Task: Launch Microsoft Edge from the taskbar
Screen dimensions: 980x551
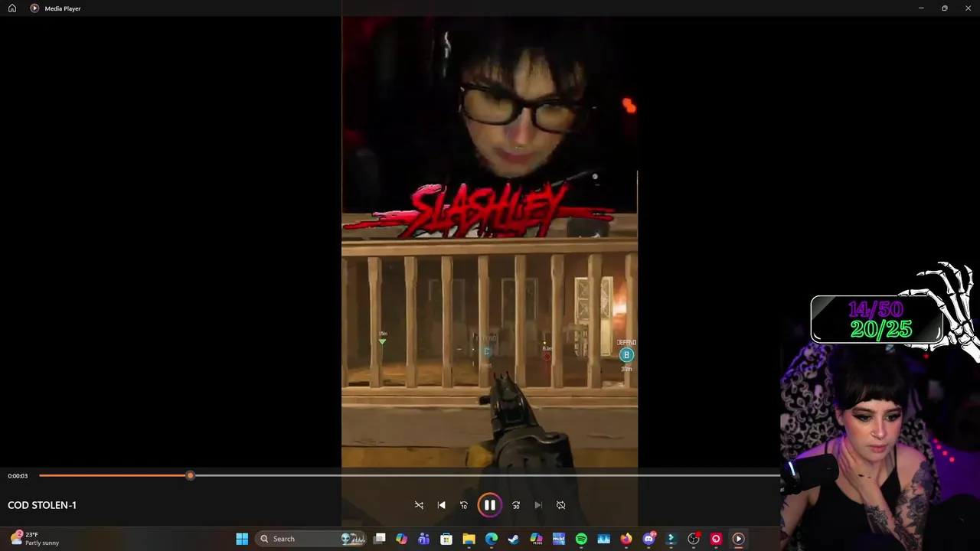Action: click(491, 539)
